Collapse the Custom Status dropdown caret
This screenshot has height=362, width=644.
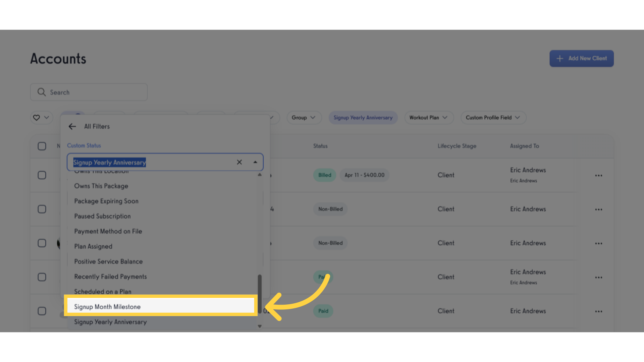point(255,162)
